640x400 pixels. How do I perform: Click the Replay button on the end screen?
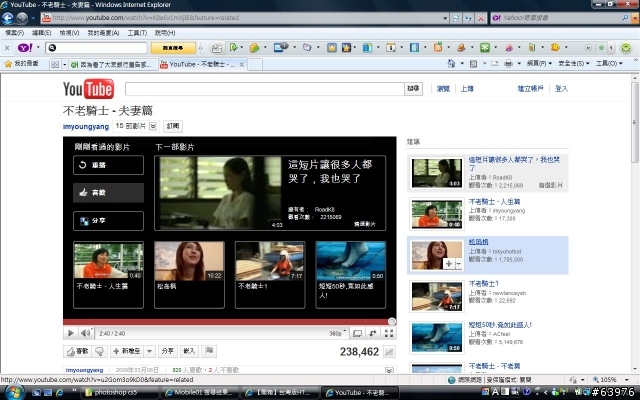pos(108,165)
